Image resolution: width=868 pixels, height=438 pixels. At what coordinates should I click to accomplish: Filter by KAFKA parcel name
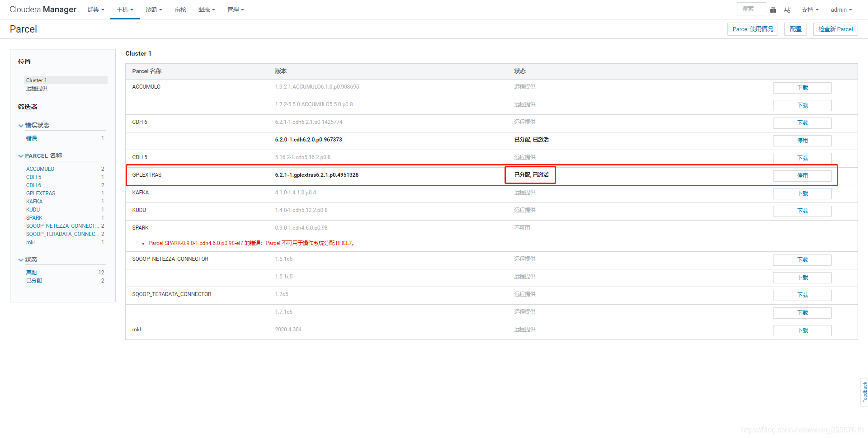34,202
